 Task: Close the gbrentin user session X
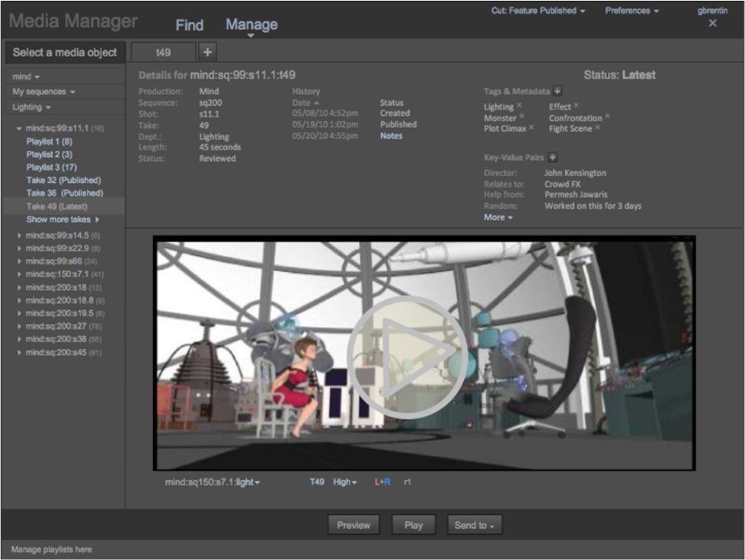tap(712, 24)
